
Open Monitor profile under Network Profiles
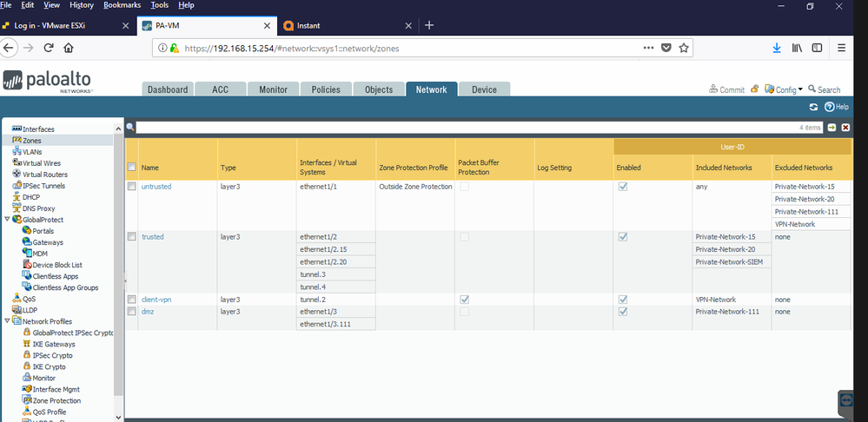(39, 378)
